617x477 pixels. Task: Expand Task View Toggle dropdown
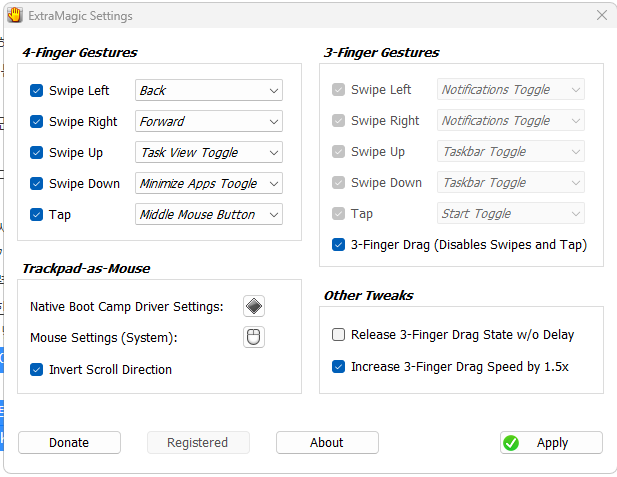point(209,152)
